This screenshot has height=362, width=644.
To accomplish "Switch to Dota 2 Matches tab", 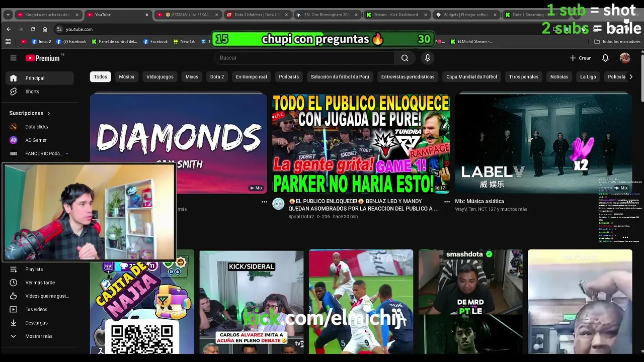I will coord(257,15).
